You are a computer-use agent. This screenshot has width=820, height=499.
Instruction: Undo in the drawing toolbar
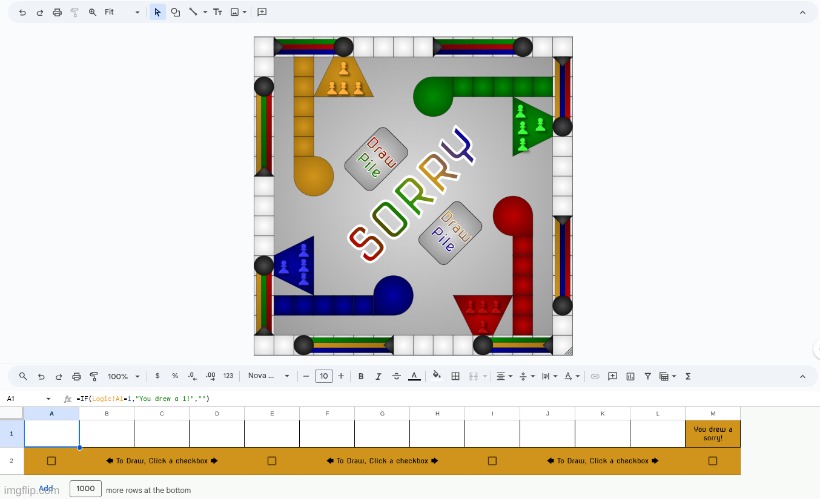(x=22, y=12)
